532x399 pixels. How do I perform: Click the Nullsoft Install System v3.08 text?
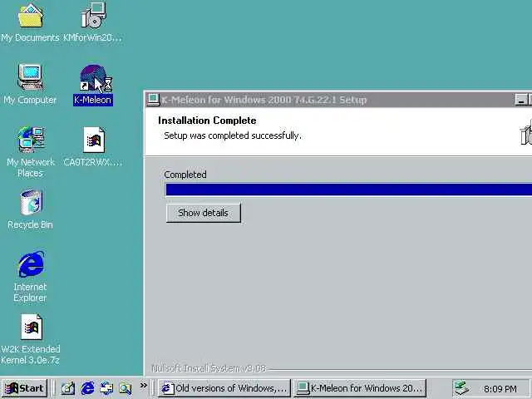coord(209,368)
